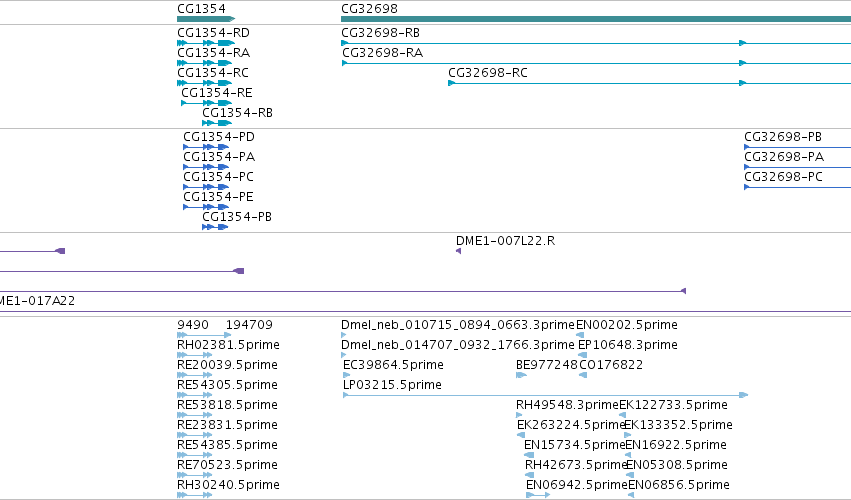
Task: Select EST EC39864.5prime
Action: coord(393,365)
